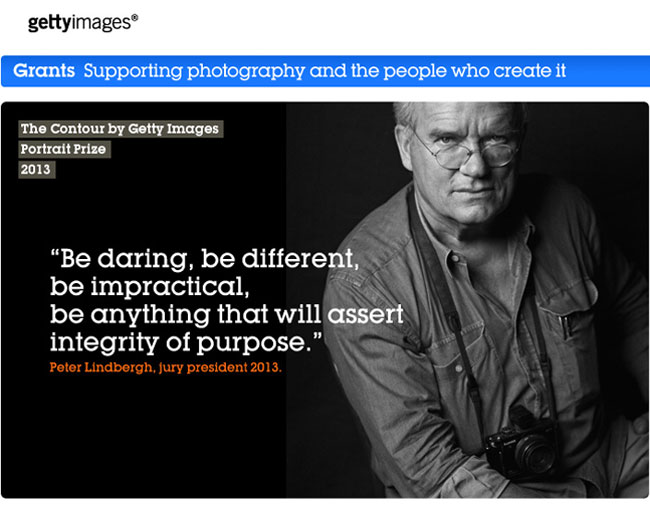Open the orange Peter Lindbergh credit text
The image size is (650, 506).
(x=165, y=368)
